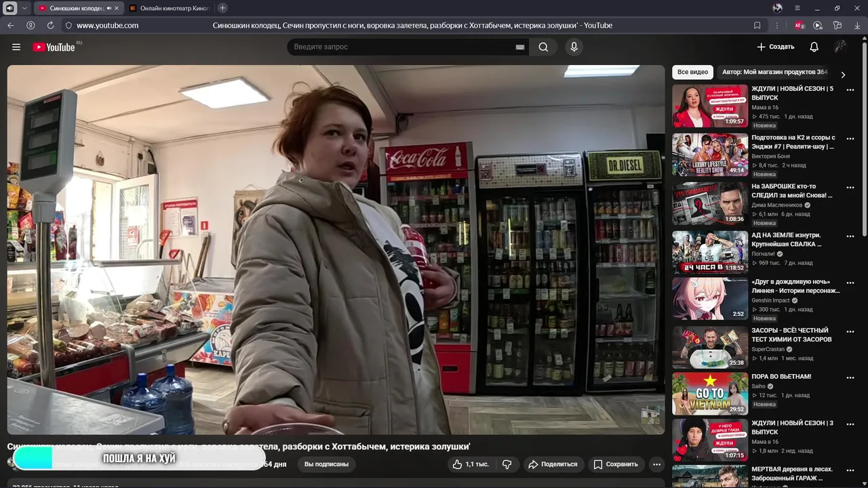This screenshot has height=488, width=868.
Task: Open the red AE extension icon
Action: [x=799, y=25]
